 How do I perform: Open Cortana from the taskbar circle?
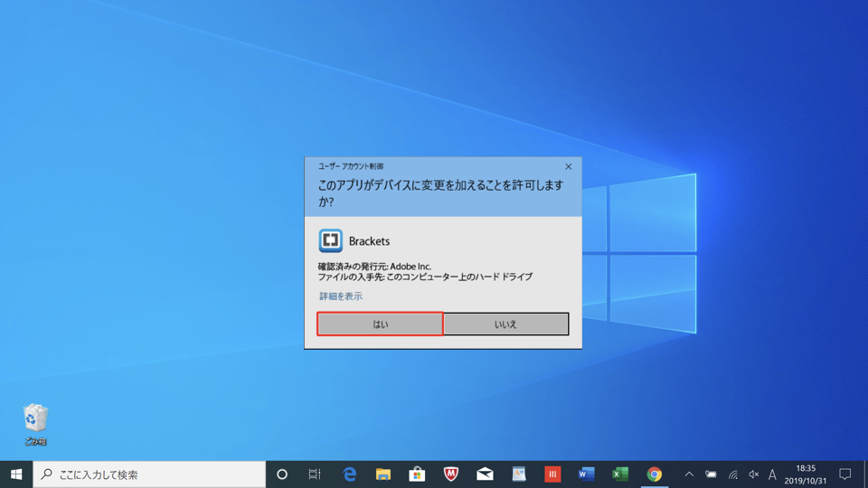point(282,474)
